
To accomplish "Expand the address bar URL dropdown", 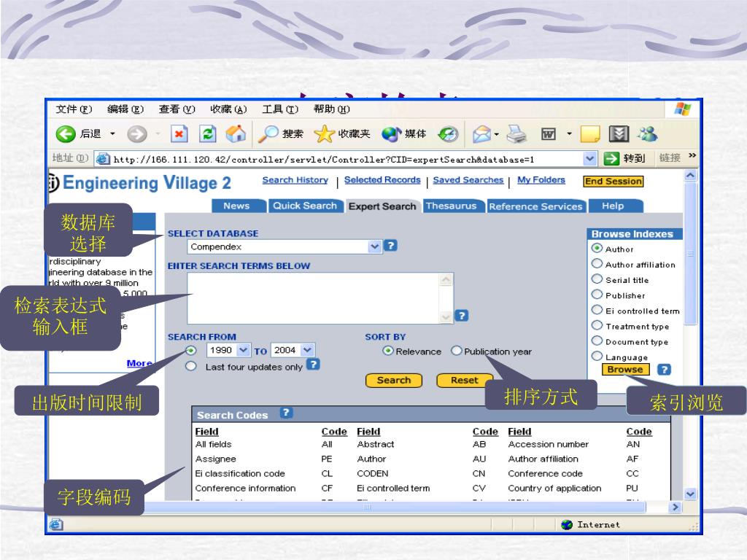I will click(x=590, y=158).
